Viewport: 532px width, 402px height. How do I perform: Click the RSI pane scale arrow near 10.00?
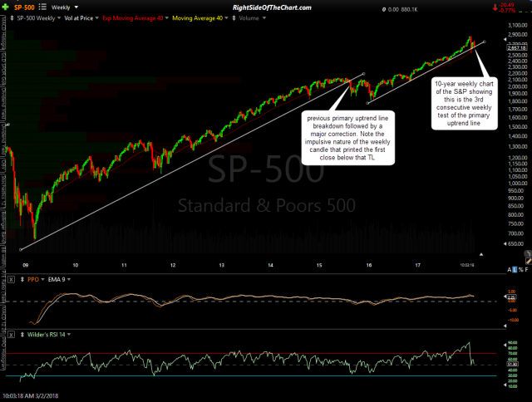[x=505, y=385]
